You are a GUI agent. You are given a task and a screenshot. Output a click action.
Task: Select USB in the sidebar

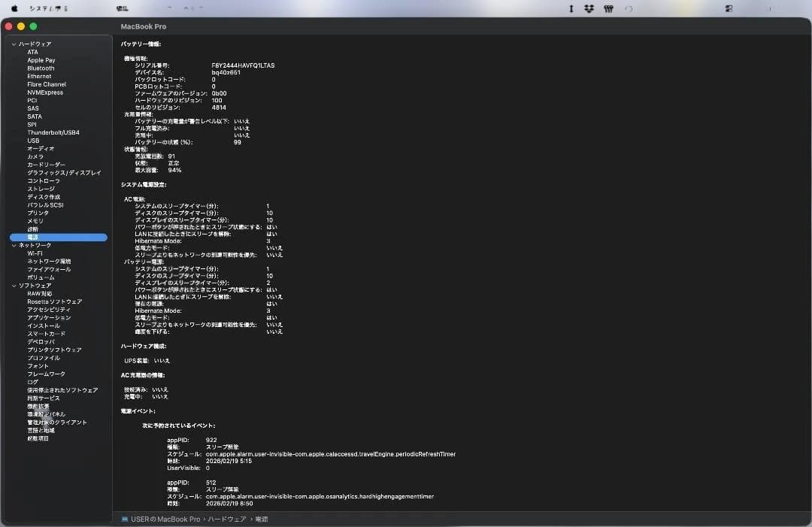(x=33, y=141)
